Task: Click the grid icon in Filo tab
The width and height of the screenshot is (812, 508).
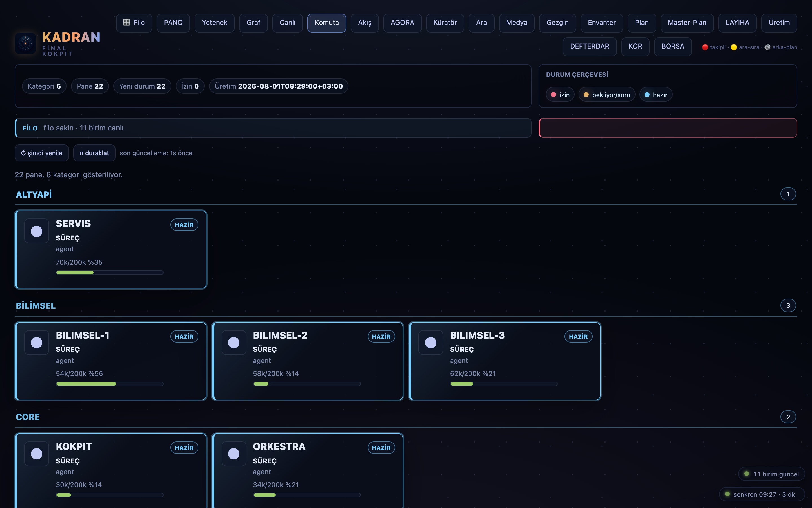Action: click(127, 23)
